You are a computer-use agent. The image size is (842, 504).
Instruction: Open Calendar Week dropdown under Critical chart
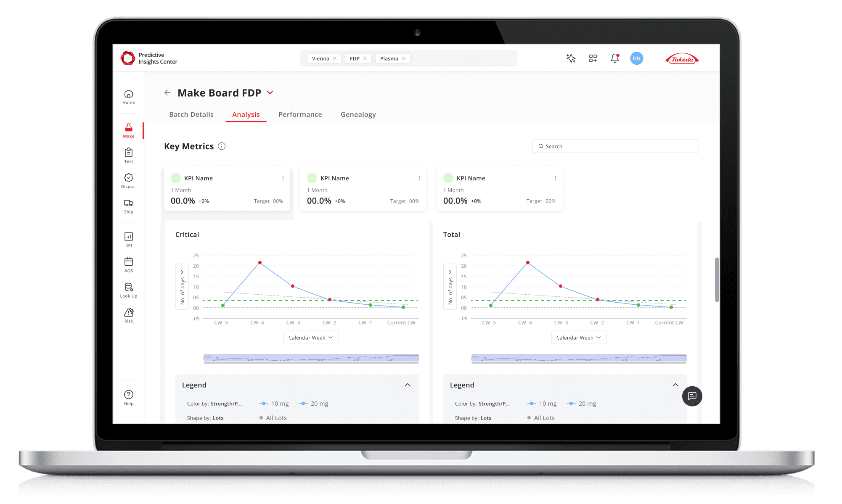coord(311,338)
